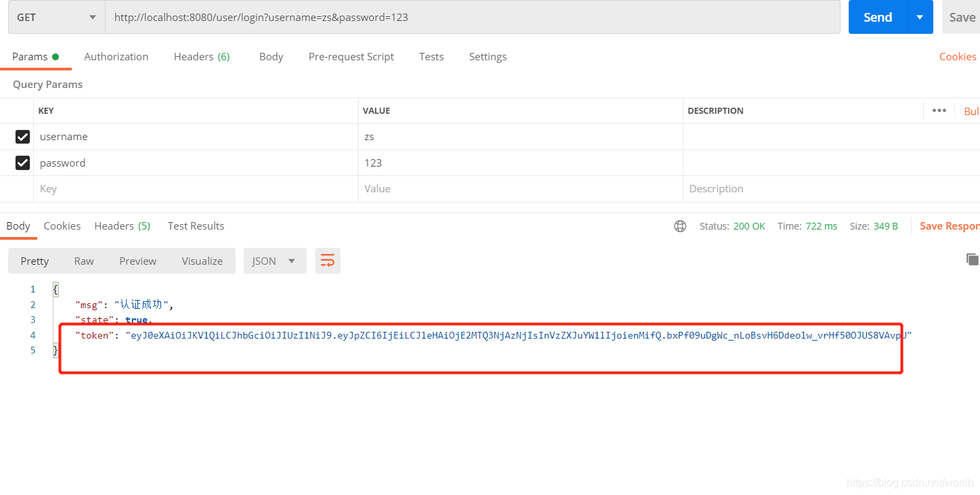
Task: Open the response Headers (5) tab
Action: pos(122,225)
